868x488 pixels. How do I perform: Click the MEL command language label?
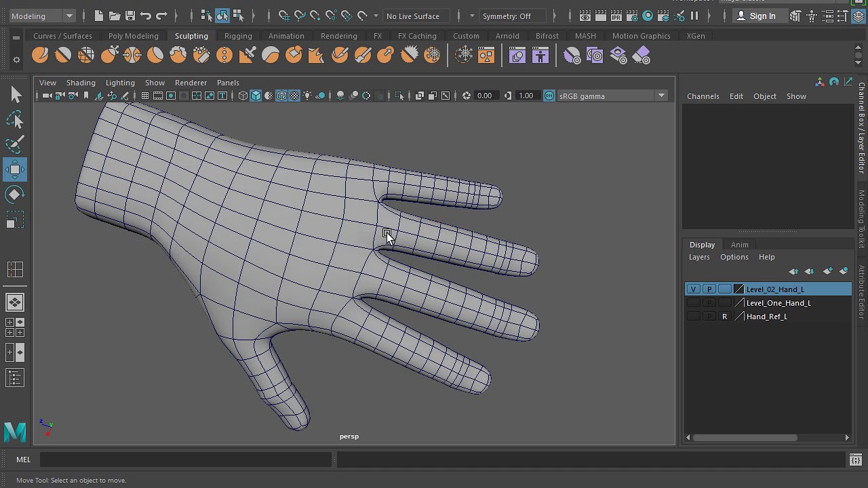tap(23, 460)
